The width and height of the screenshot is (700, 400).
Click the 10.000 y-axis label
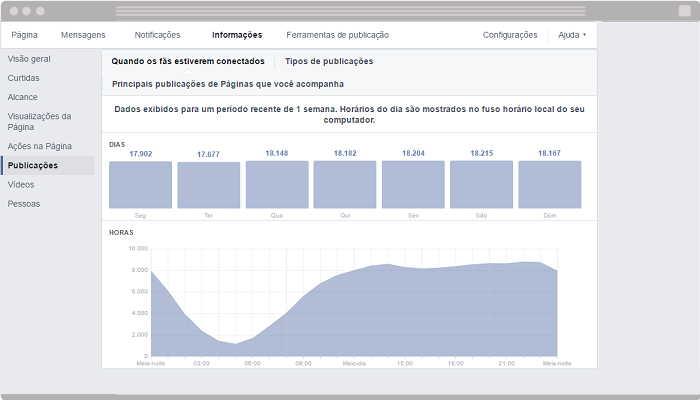pos(138,248)
